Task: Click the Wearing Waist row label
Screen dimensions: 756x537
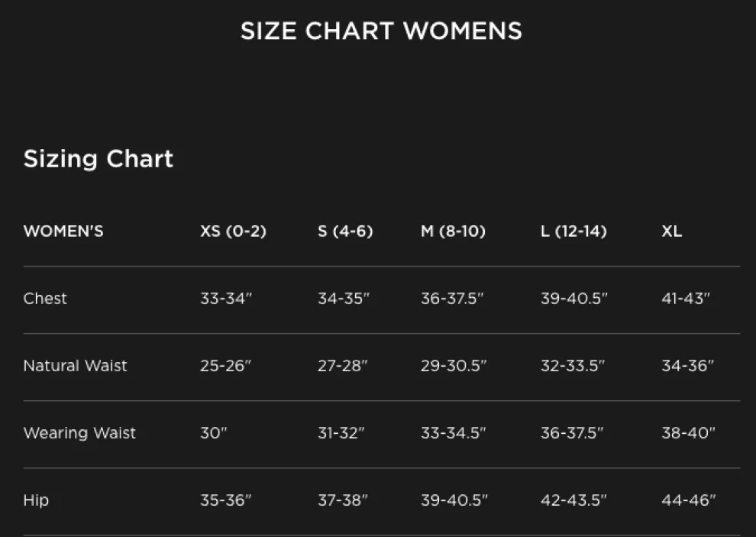Action: pos(79,433)
